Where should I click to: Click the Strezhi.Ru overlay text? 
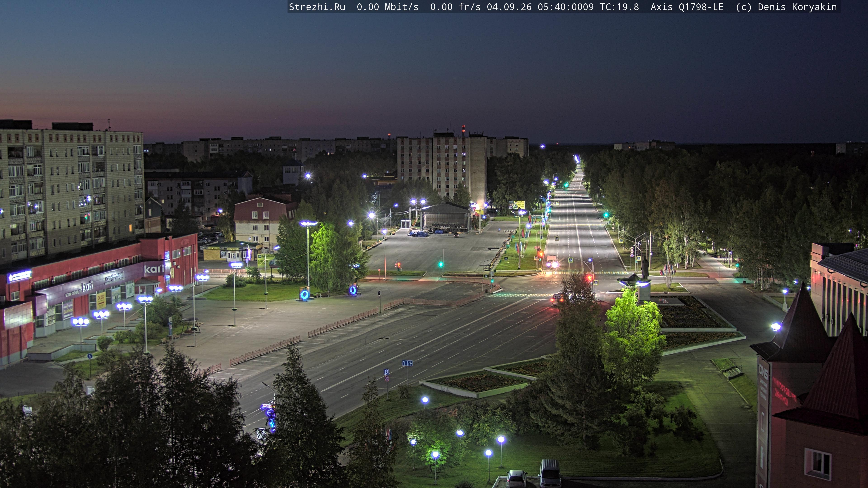pos(317,7)
